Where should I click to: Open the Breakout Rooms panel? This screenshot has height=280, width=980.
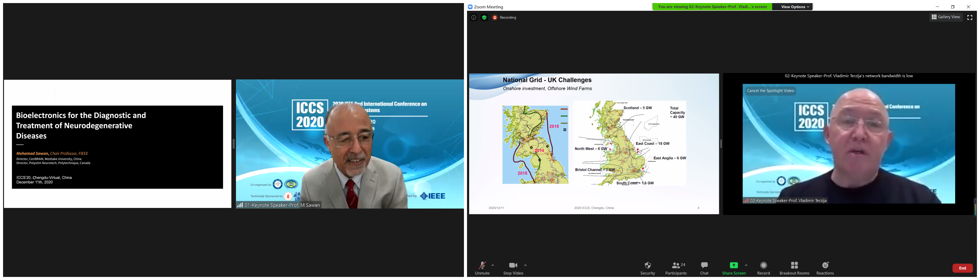tap(794, 268)
